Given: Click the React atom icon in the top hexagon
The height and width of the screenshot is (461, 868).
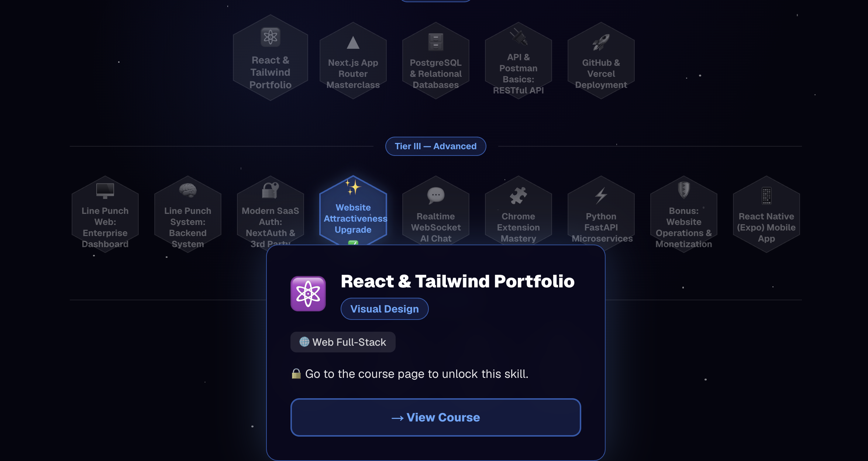Looking at the screenshot, I should (271, 37).
